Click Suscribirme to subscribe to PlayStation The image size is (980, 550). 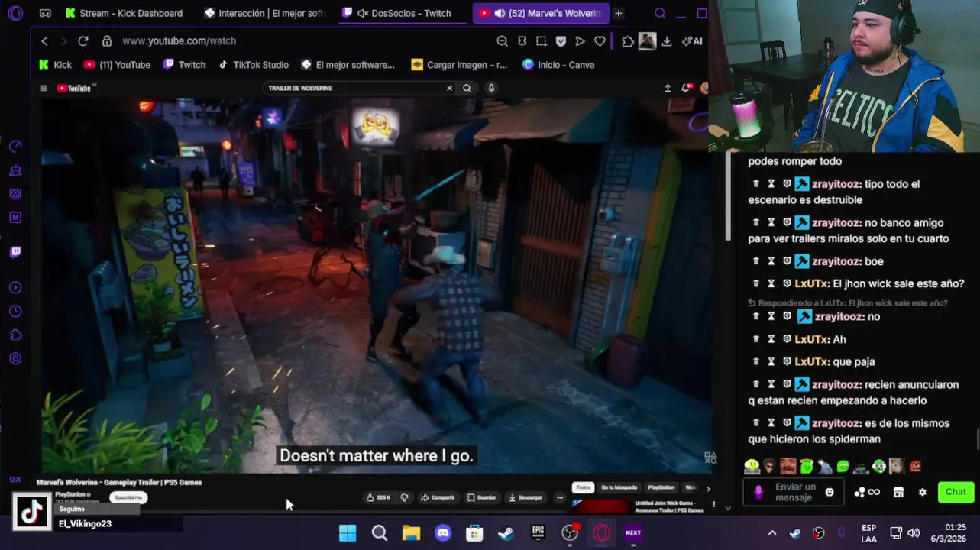[x=128, y=497]
